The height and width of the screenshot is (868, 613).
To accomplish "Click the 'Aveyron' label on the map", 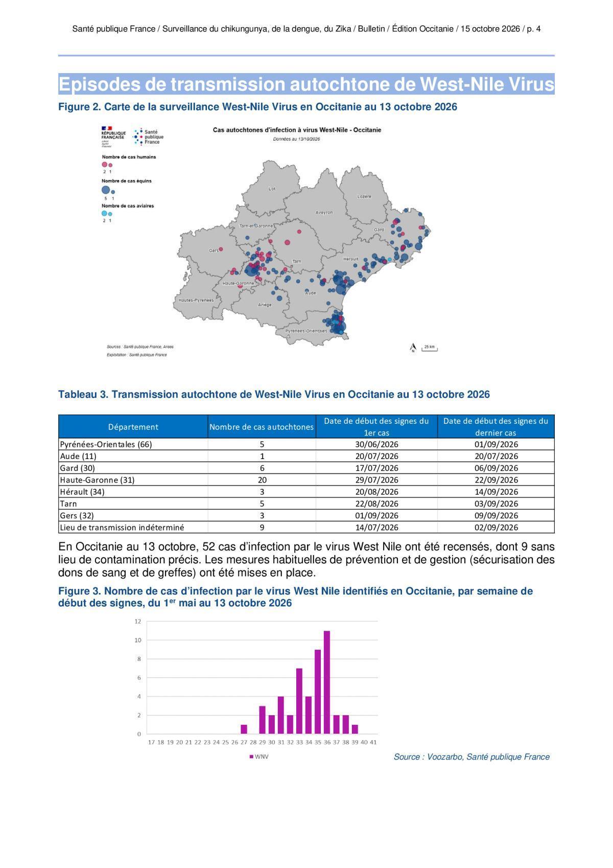I will (324, 212).
